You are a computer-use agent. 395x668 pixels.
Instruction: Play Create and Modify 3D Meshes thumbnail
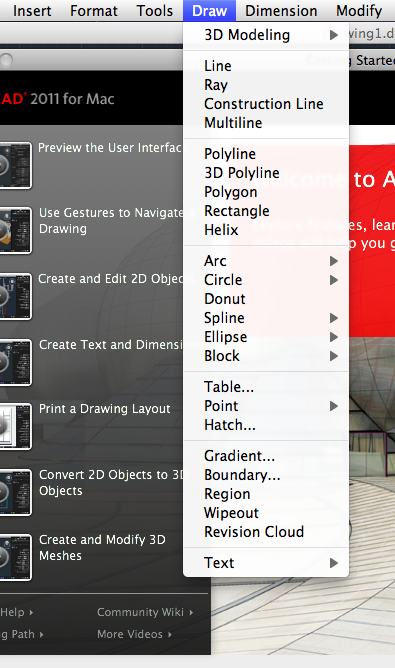(x=15, y=557)
